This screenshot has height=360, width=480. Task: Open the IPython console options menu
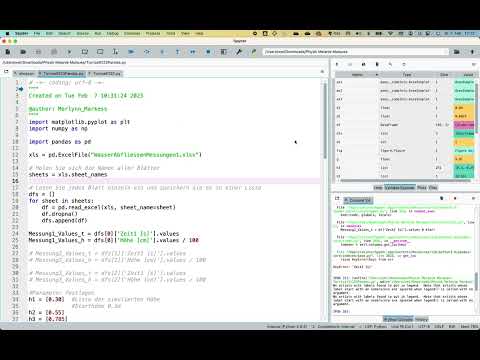(x=473, y=198)
